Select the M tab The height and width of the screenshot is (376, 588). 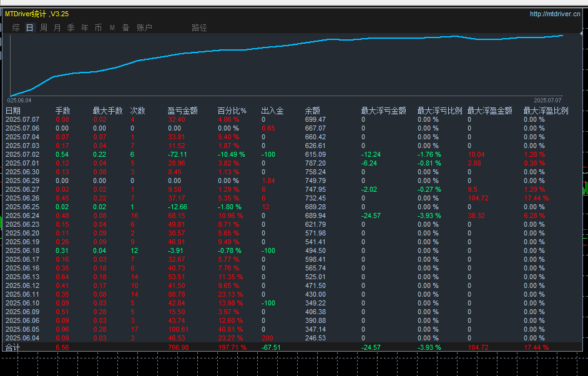tap(112, 27)
